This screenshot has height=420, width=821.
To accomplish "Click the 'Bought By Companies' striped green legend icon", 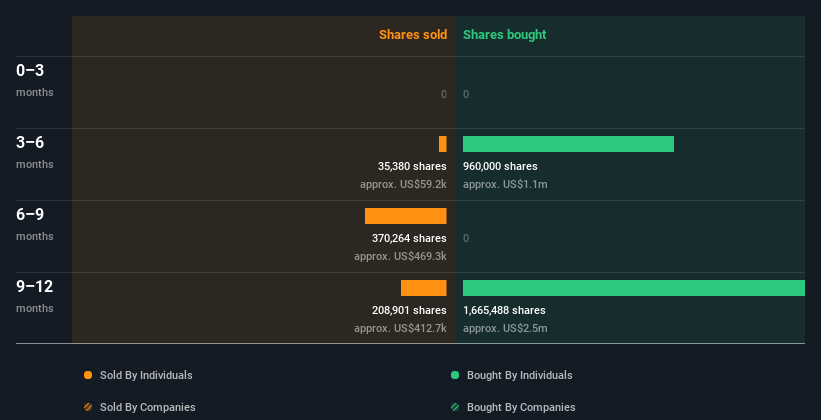I will point(455,407).
